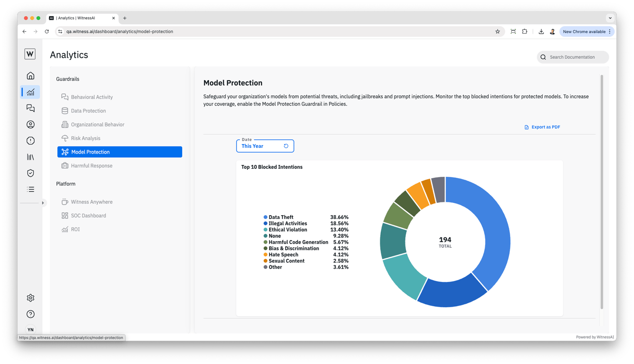The height and width of the screenshot is (364, 634).
Task: Click the screen capture icon beside the star
Action: (x=513, y=32)
